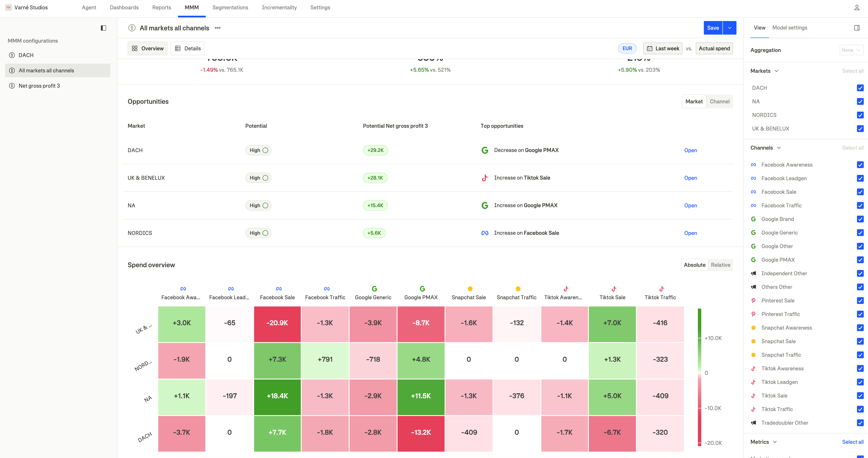The image size is (868, 458).
Task: Click dollar icon beside page title
Action: coord(132,28)
